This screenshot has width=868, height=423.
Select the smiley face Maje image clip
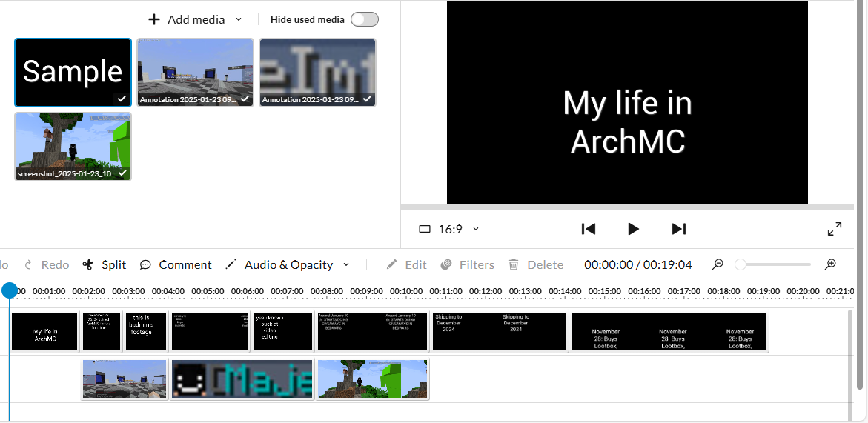242,379
